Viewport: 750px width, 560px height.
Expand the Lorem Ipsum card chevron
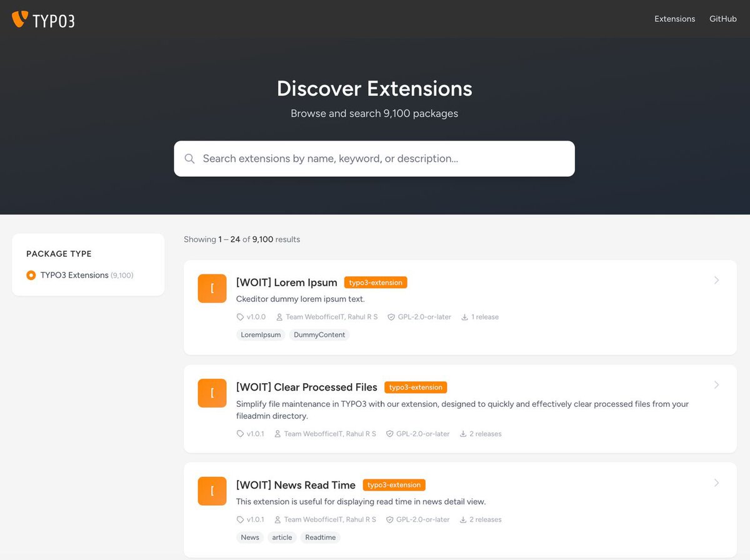[x=717, y=280]
